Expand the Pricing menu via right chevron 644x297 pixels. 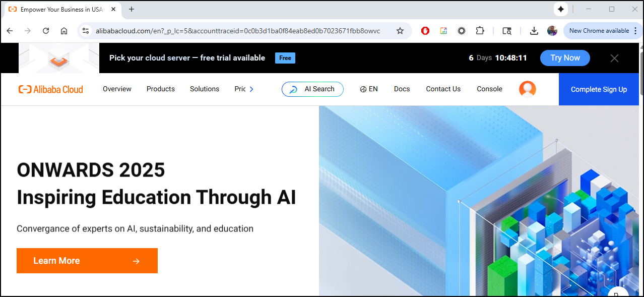251,89
